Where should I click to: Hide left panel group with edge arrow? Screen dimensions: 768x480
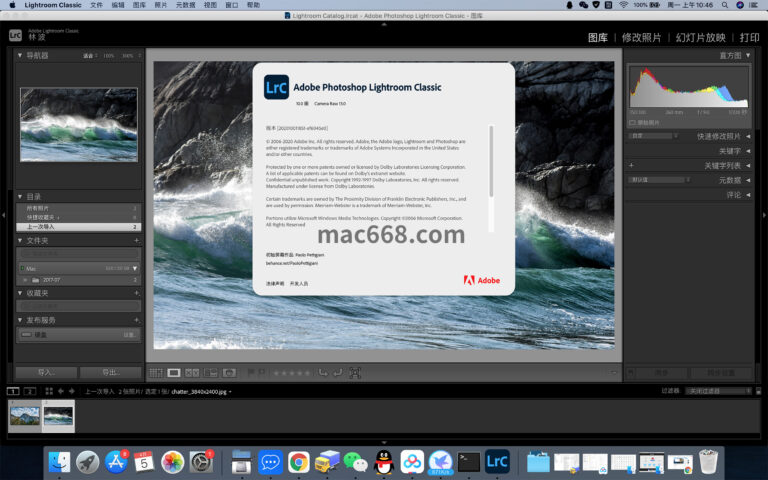pyautogui.click(x=3, y=215)
